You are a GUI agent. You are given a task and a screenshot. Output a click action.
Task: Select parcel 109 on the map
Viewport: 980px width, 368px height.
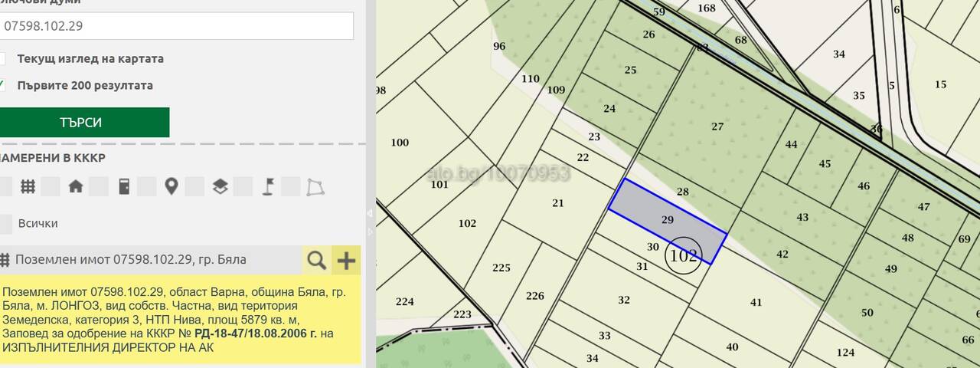point(557,90)
